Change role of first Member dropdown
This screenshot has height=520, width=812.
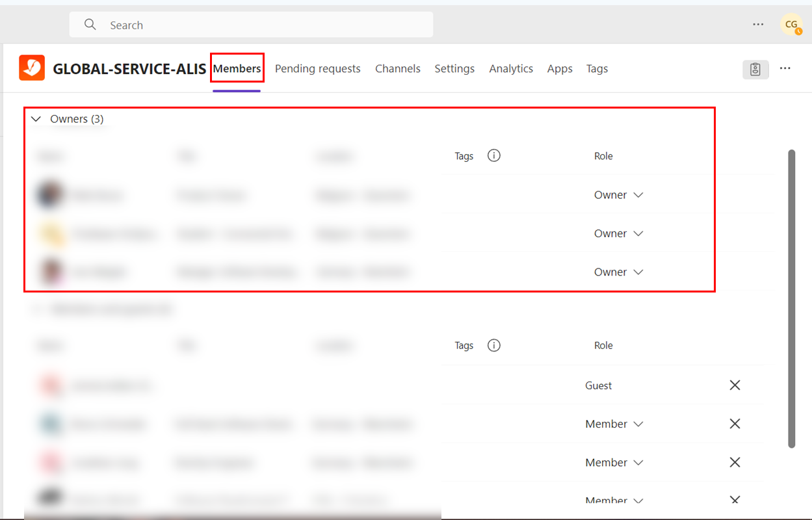(x=614, y=424)
